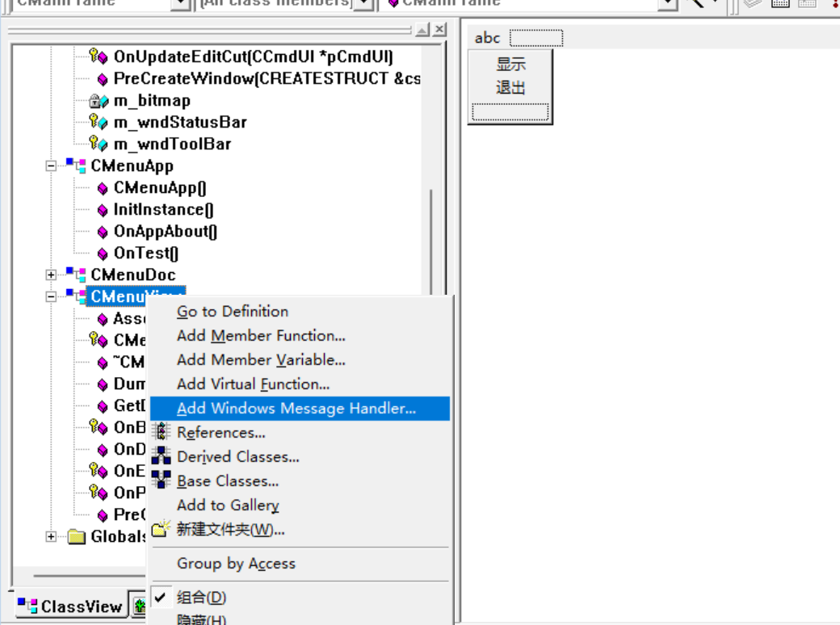The height and width of the screenshot is (625, 840).
Task: Select Go to Definition menu entry
Action: 233,311
